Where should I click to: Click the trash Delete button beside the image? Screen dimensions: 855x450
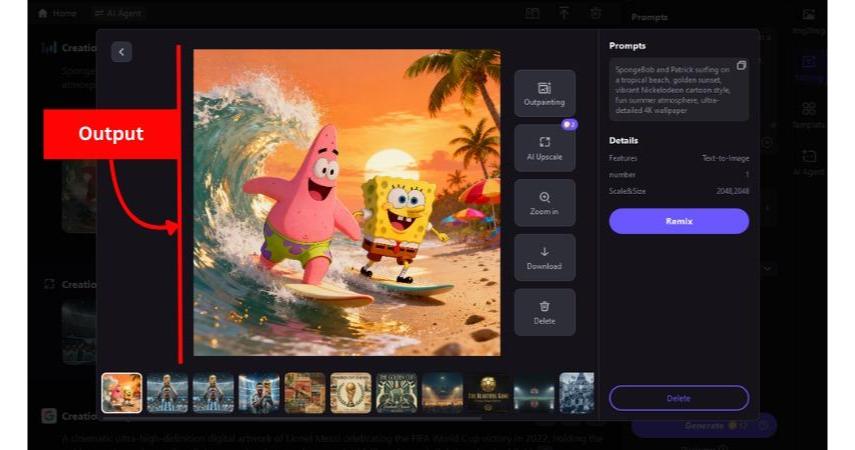click(x=544, y=312)
